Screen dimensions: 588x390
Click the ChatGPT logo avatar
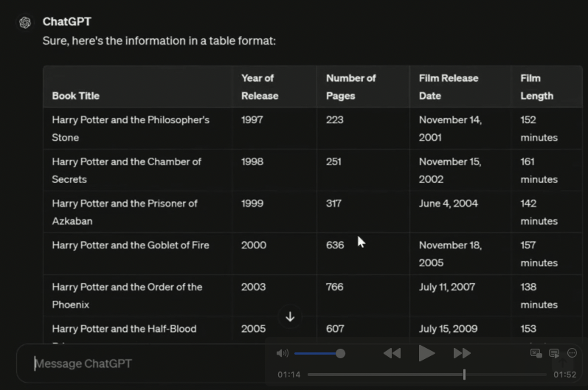[25, 22]
